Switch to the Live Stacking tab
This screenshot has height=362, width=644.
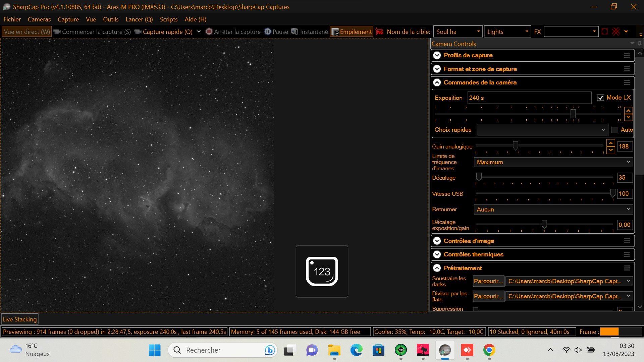pyautogui.click(x=20, y=319)
